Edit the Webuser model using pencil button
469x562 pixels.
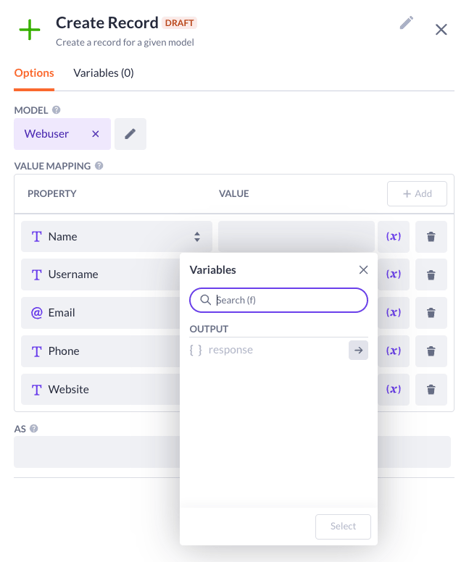(x=130, y=134)
